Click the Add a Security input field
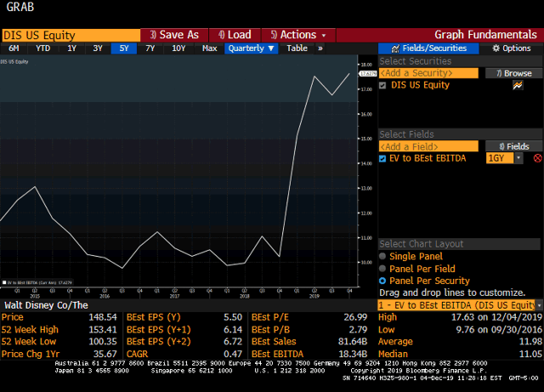Screen dimensions: 544x392 point(428,73)
